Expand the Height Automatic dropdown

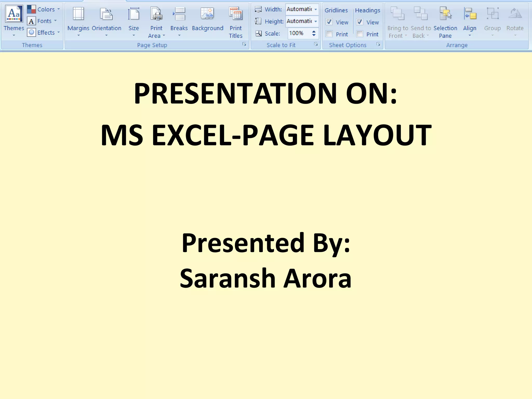[x=316, y=21]
